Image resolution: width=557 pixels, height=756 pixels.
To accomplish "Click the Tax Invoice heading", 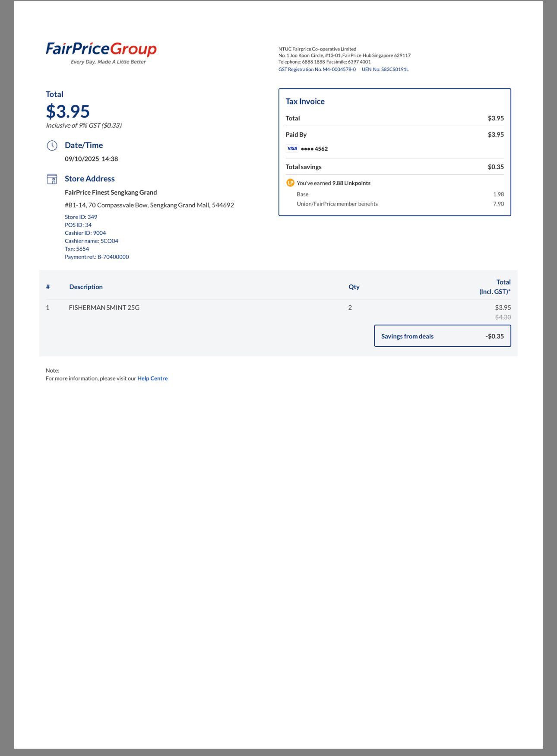I will coord(305,101).
